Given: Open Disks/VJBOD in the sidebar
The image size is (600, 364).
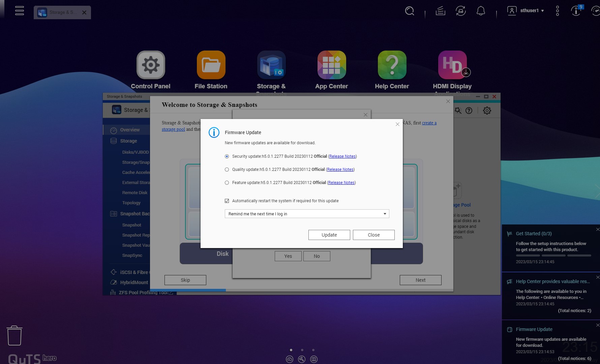Looking at the screenshot, I should tap(136, 152).
